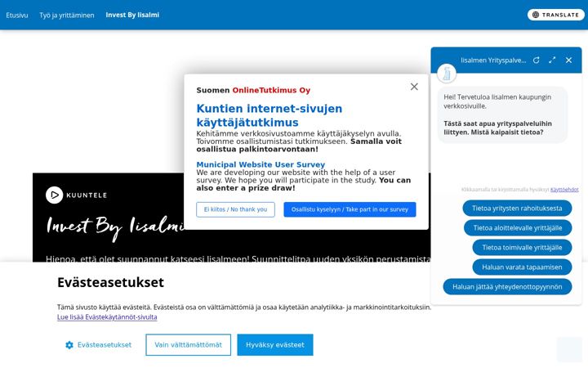
Task: Choose Tietoa yritysten rahoituksesta chat option
Action: [517, 209]
